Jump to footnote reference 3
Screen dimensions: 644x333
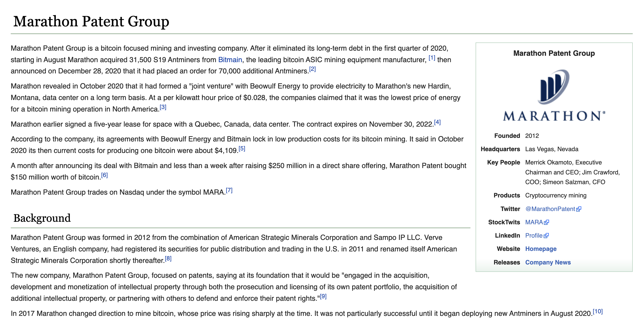163,107
